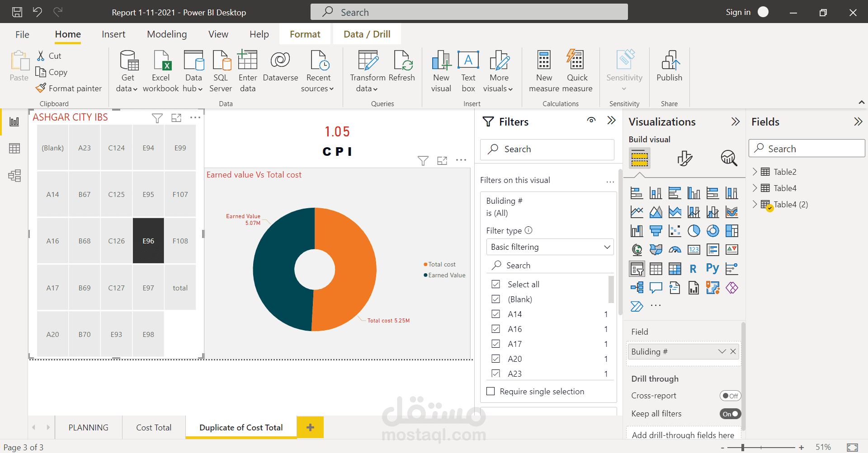Viewport: 868px width, 453px height.
Task: Select the R script visual icon
Action: coord(693,268)
